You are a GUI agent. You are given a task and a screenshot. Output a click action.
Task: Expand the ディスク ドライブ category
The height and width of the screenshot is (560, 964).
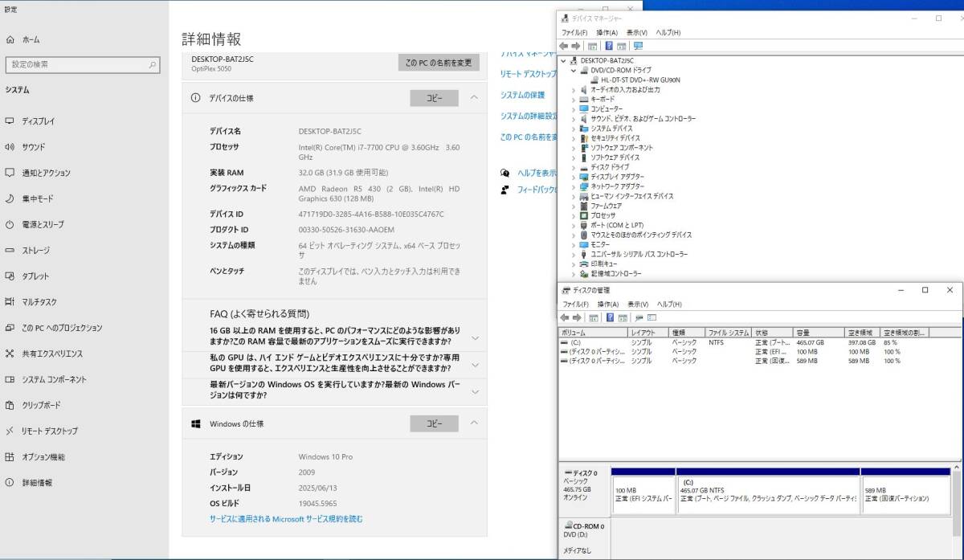tap(574, 167)
